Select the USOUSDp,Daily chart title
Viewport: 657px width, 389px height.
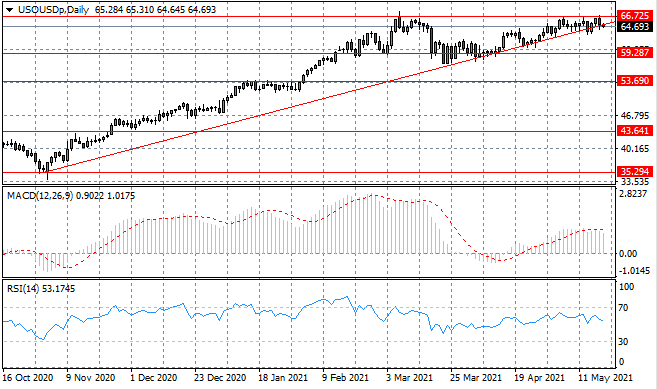53,10
